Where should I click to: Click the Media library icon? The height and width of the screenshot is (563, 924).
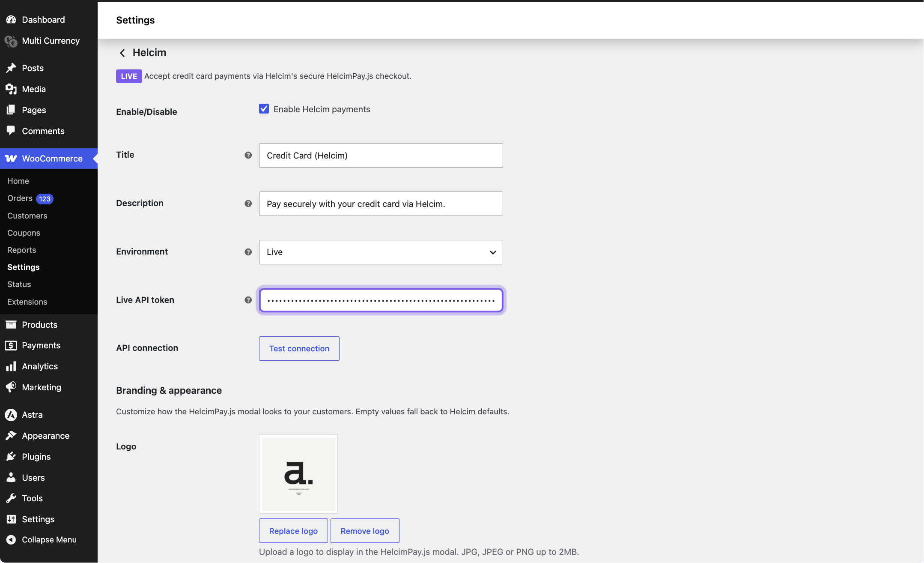click(x=11, y=89)
